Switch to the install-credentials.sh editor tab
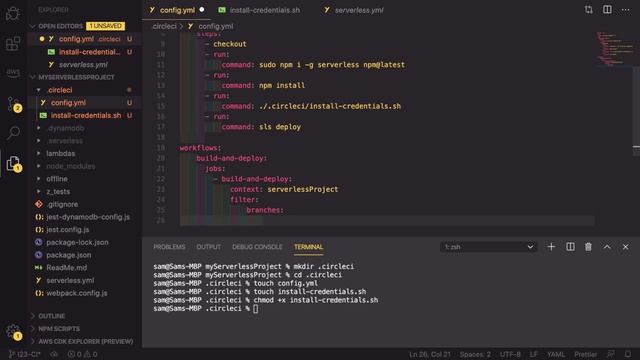 pos(264,10)
